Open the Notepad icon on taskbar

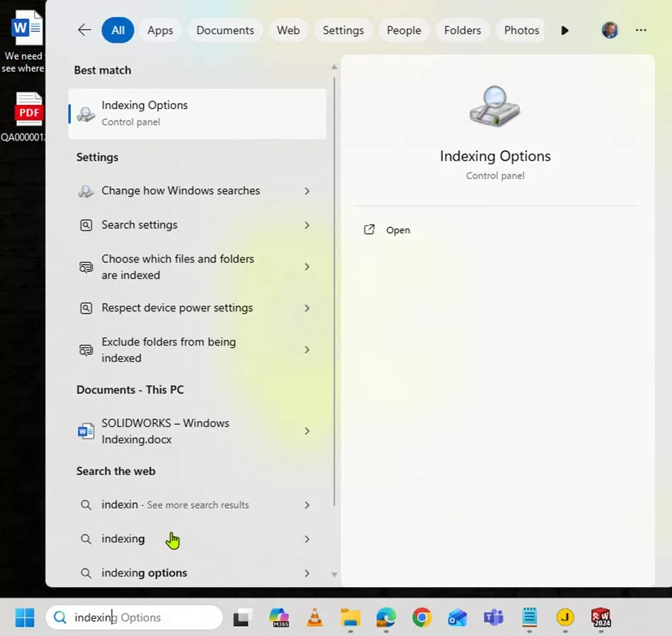click(x=529, y=617)
